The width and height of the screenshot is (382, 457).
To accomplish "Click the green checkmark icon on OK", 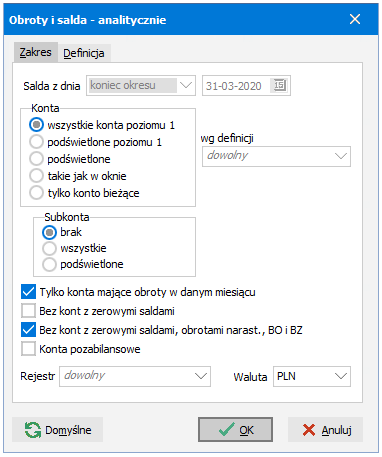I will pyautogui.click(x=227, y=430).
